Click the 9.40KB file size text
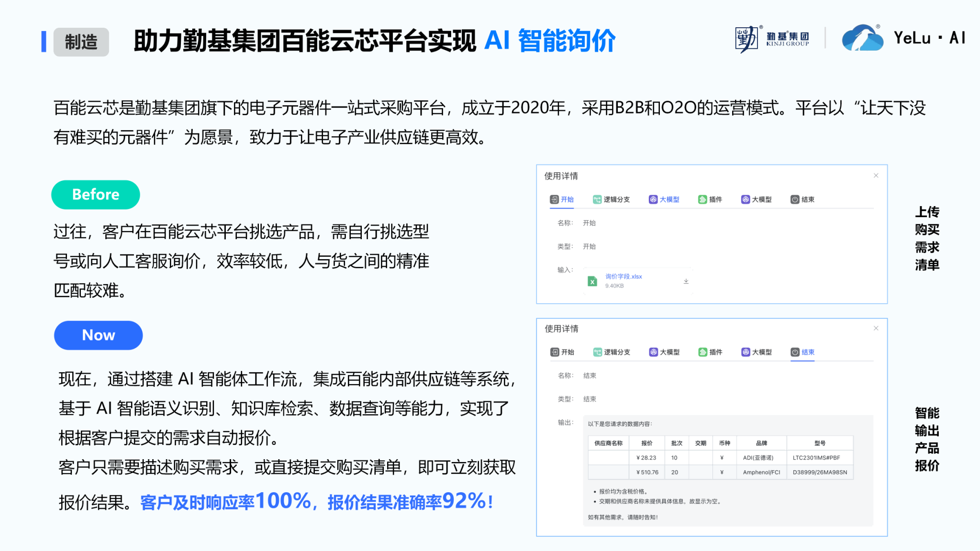Viewport: 980px width, 551px height. point(614,286)
